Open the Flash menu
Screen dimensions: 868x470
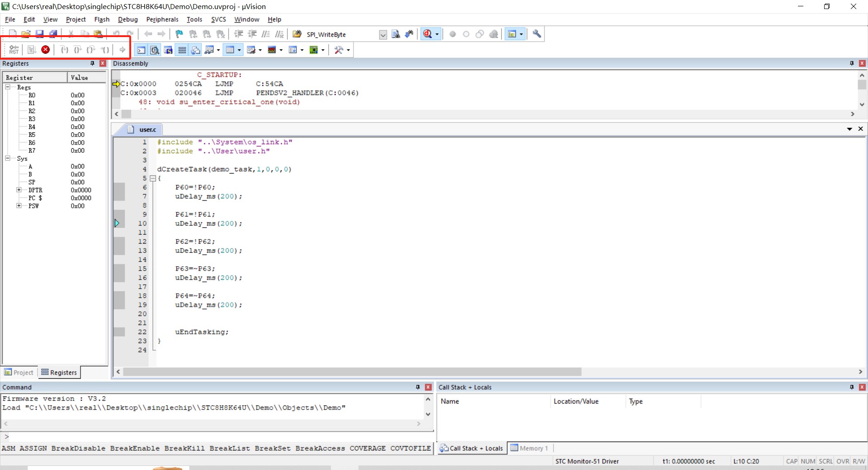(x=102, y=19)
